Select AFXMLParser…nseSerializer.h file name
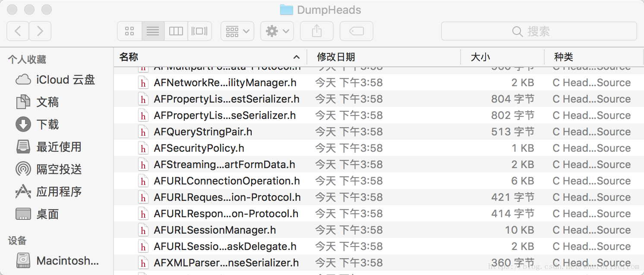This screenshot has width=644, height=275. click(226, 263)
